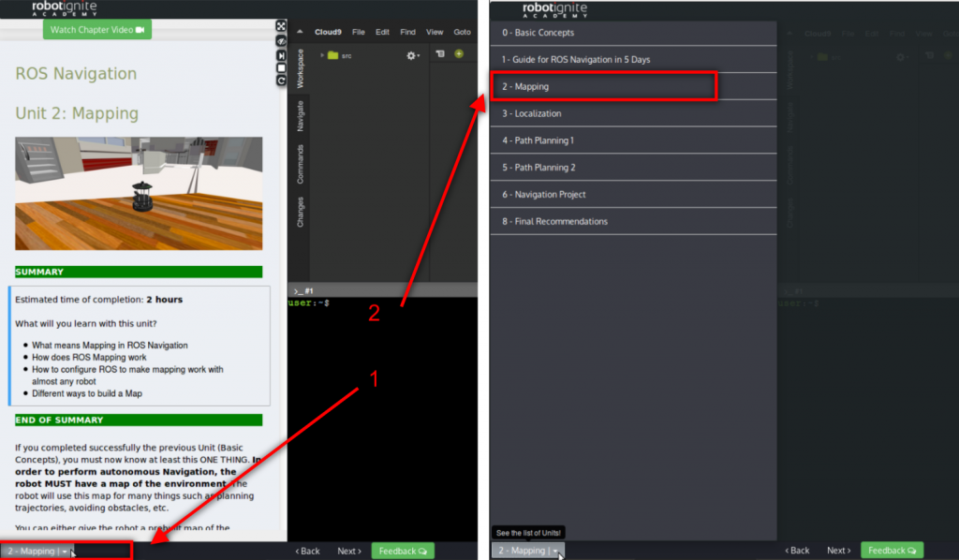The height and width of the screenshot is (560, 959).
Task: Toggle the eye visibility icon on notebook panel
Action: point(281,41)
